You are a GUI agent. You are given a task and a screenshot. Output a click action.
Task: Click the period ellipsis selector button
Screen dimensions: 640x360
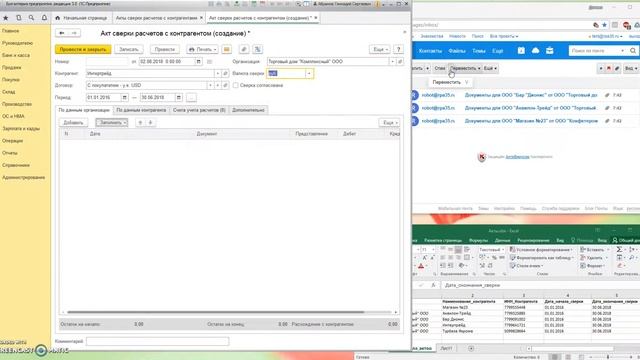[191, 98]
